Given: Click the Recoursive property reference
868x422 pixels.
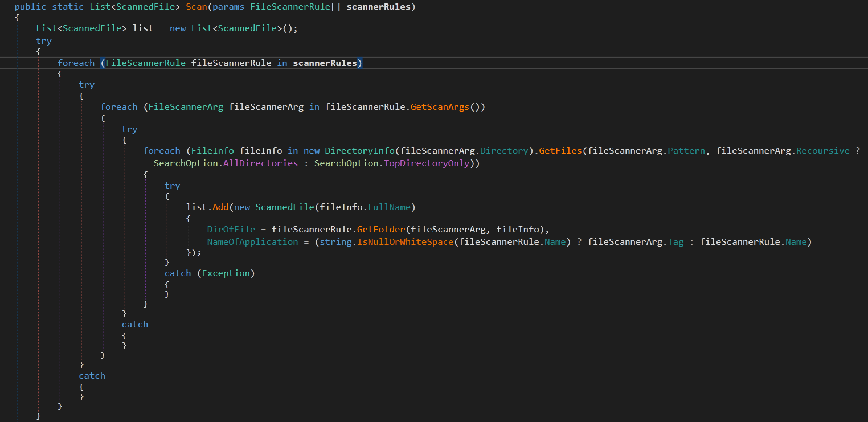Looking at the screenshot, I should (822, 151).
